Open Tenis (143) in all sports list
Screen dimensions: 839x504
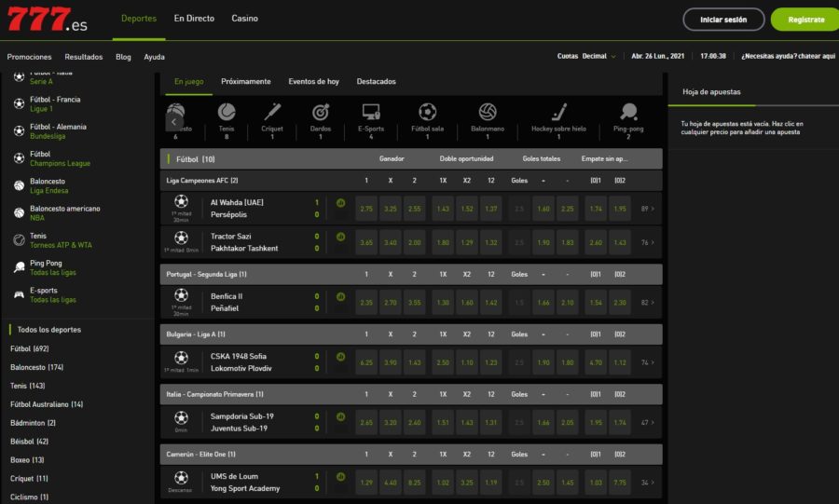[27, 386]
